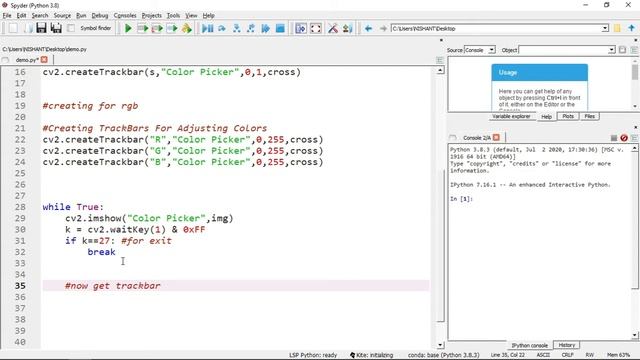Click the Kite: initializing status
Screen dimensions: 640x360
tap(371, 355)
